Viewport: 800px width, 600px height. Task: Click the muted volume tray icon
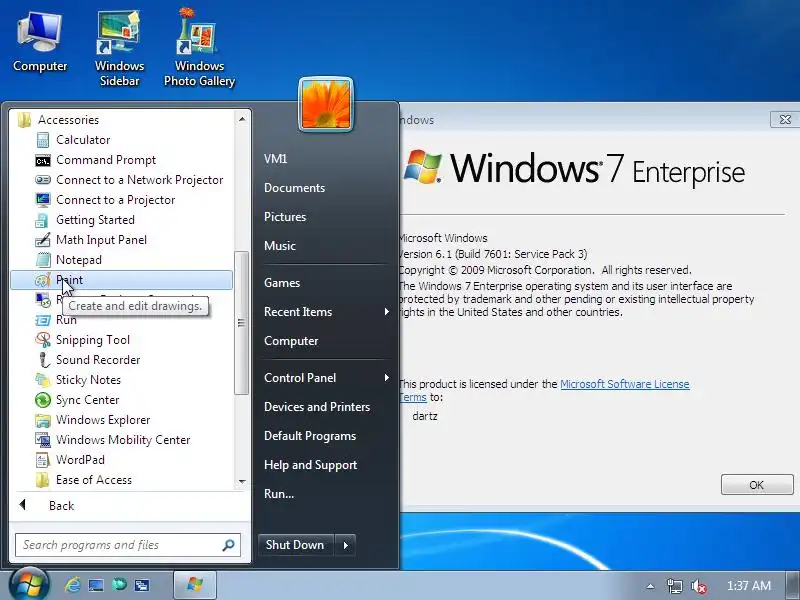tap(698, 587)
